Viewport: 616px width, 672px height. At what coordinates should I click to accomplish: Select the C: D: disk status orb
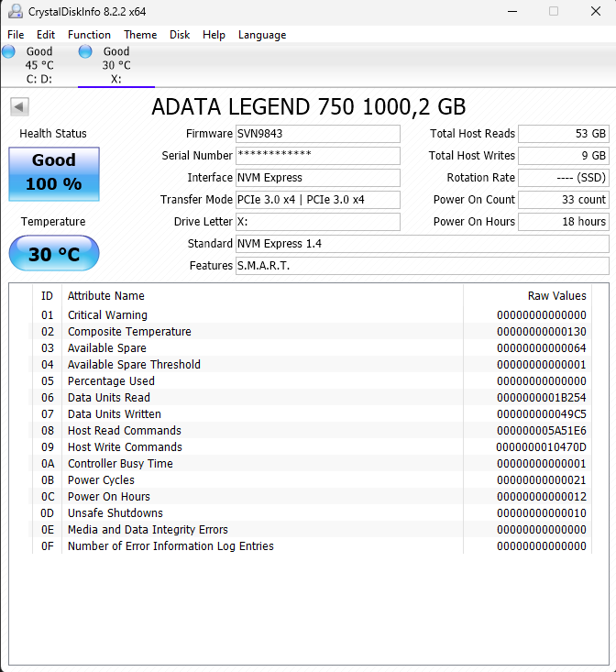click(8, 51)
